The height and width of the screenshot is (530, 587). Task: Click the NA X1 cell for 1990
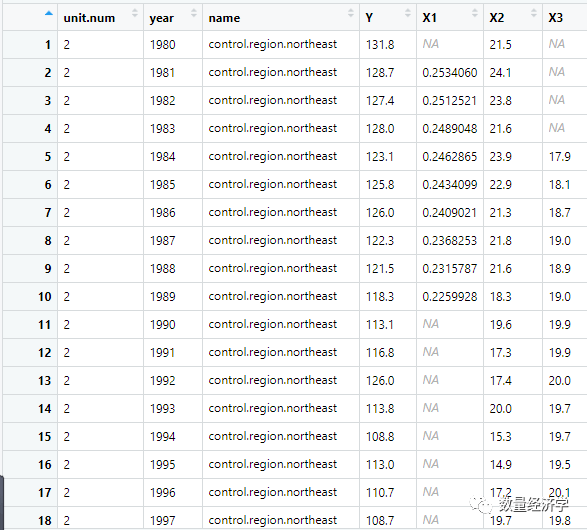pos(450,324)
